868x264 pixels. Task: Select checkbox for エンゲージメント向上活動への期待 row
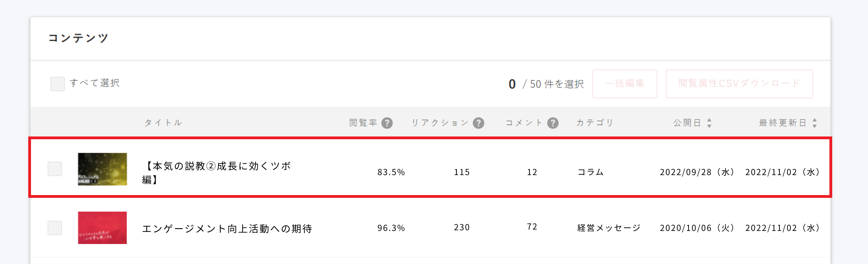[x=55, y=228]
